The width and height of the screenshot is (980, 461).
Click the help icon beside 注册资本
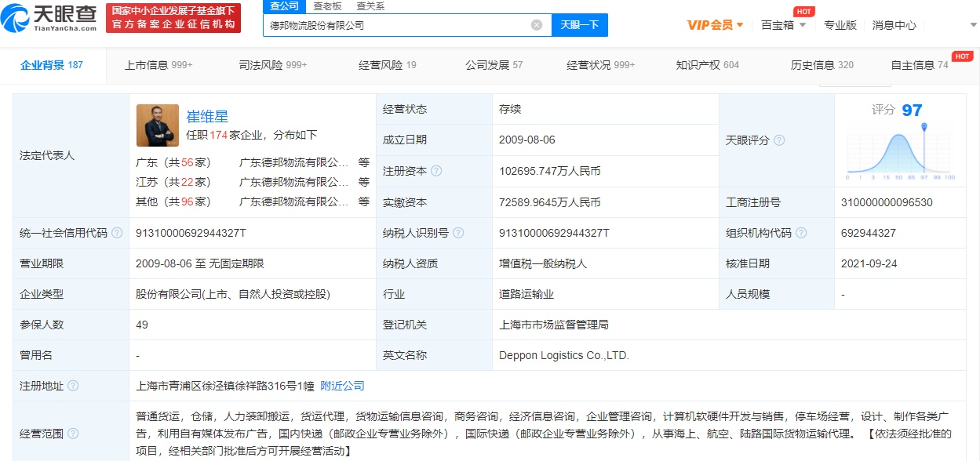tap(436, 171)
